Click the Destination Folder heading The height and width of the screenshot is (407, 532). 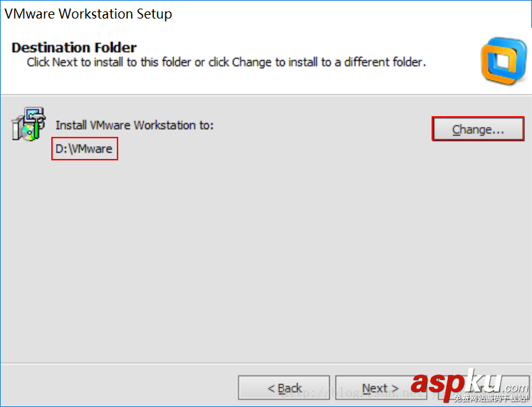pos(74,48)
